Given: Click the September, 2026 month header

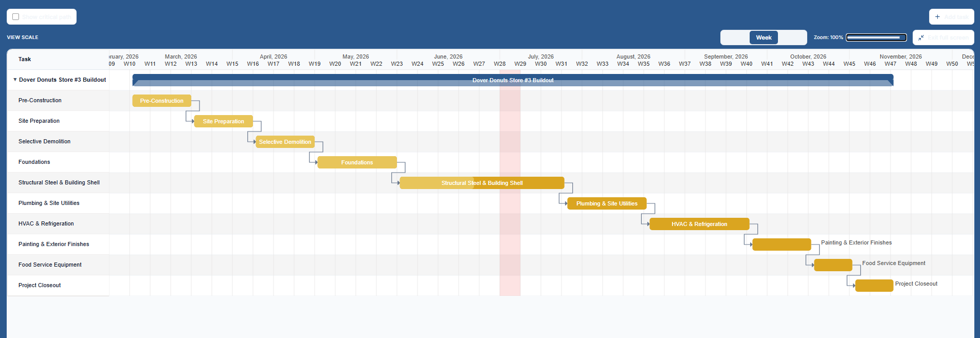Looking at the screenshot, I should coord(726,57).
